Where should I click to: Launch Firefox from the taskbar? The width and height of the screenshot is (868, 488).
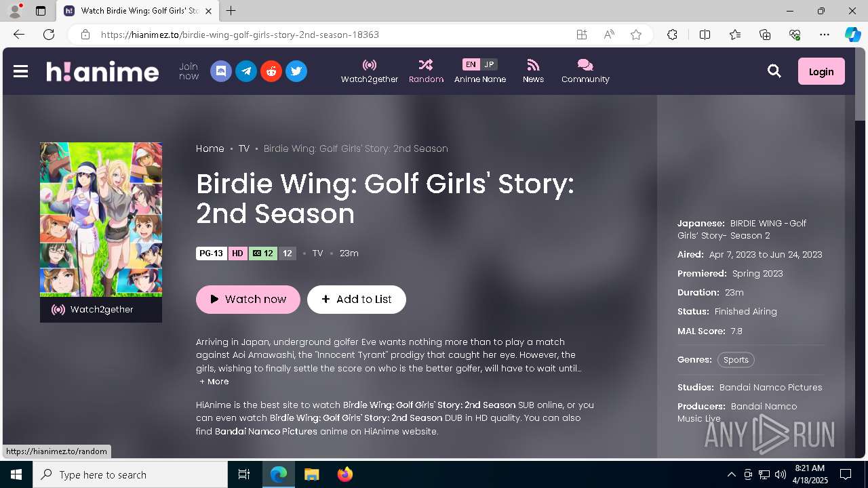point(344,474)
